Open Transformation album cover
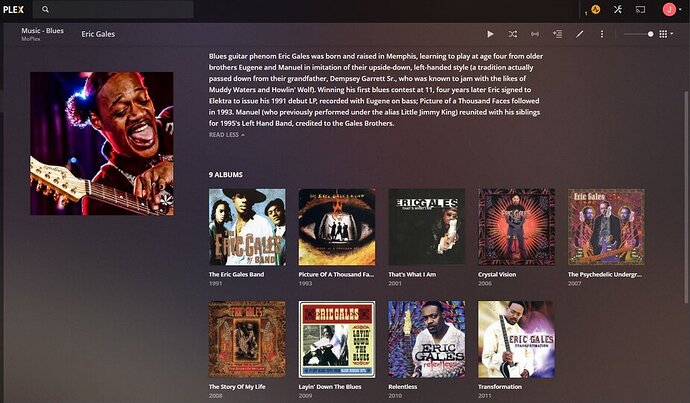Viewport: 690px width, 403px height. tap(517, 339)
